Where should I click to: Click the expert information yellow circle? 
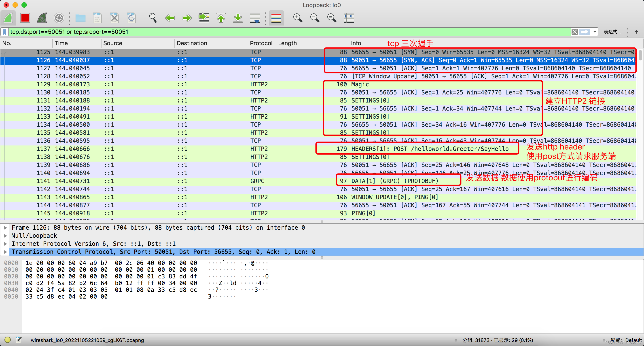coord(8,340)
